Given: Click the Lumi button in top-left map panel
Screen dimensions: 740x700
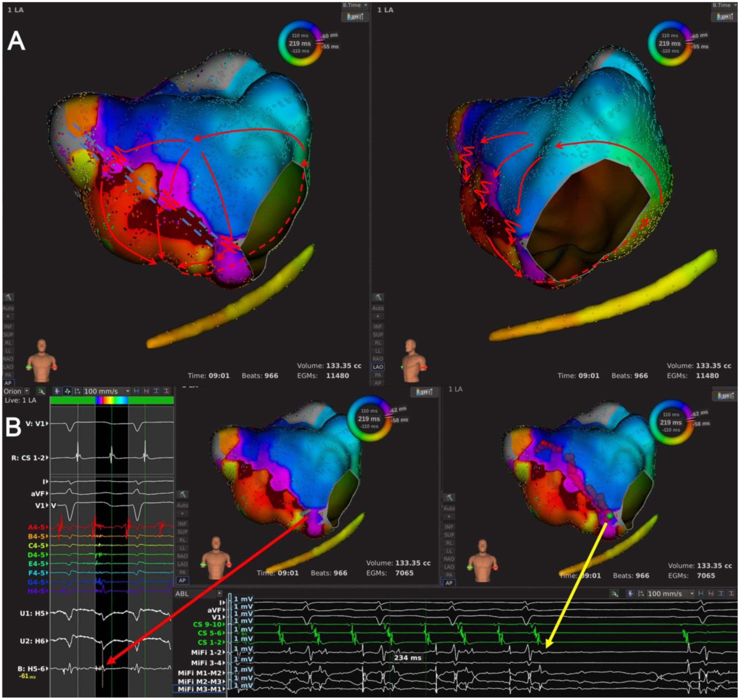Looking at the screenshot, I should 355,17.
